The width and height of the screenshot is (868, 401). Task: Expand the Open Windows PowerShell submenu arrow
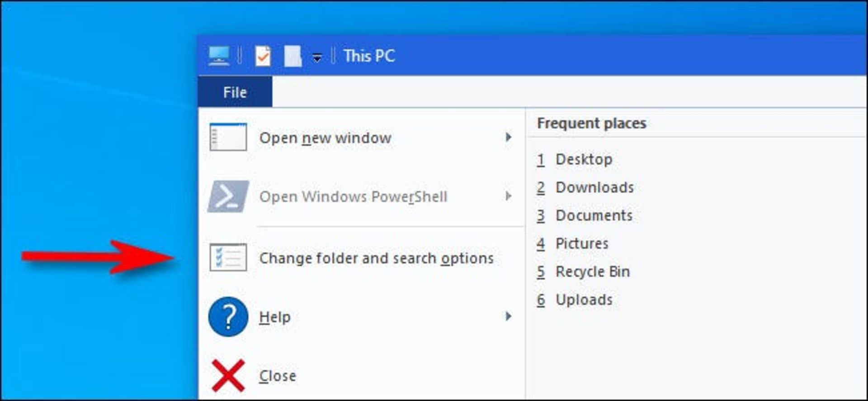coord(509,196)
